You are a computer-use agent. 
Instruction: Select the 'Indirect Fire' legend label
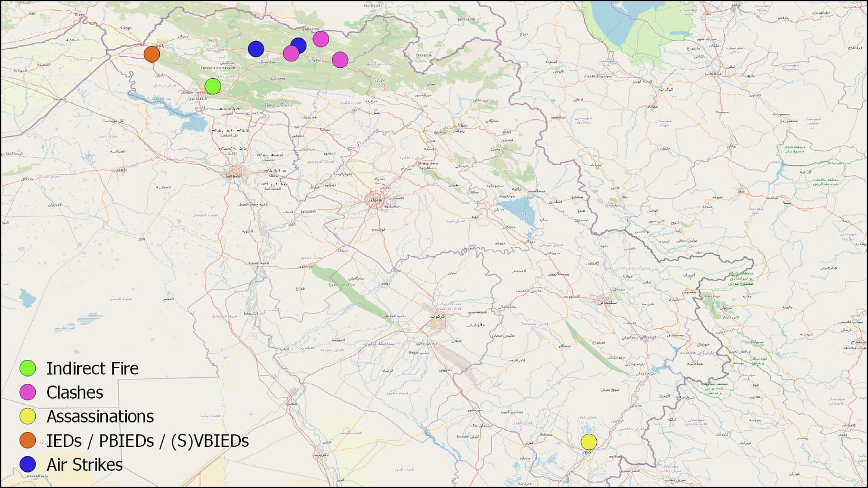tap(92, 368)
